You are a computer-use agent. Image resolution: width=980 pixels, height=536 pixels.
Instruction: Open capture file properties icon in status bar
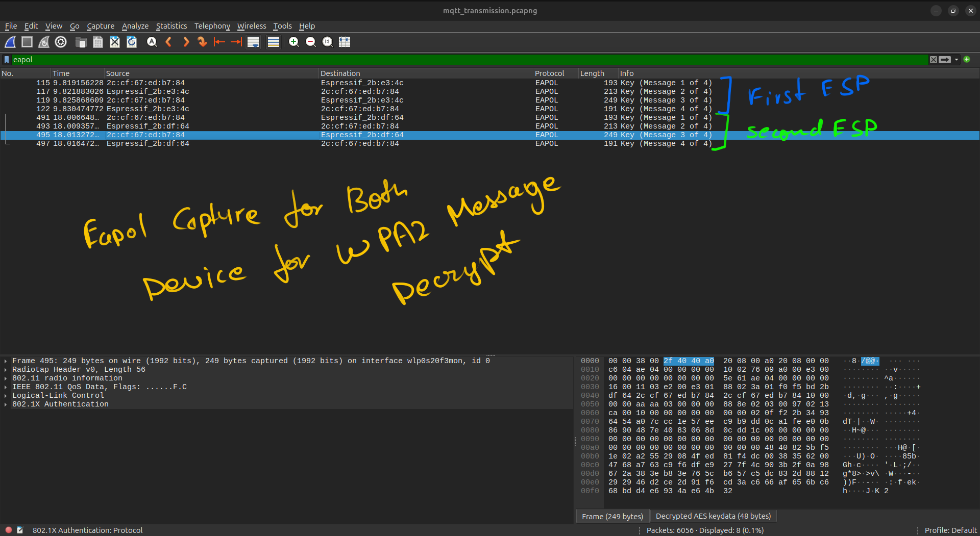(x=20, y=530)
